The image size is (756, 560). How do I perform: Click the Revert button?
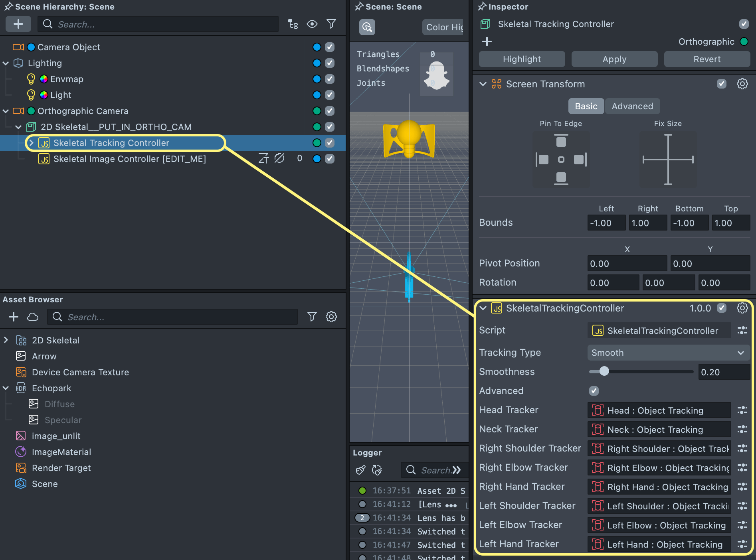point(707,59)
